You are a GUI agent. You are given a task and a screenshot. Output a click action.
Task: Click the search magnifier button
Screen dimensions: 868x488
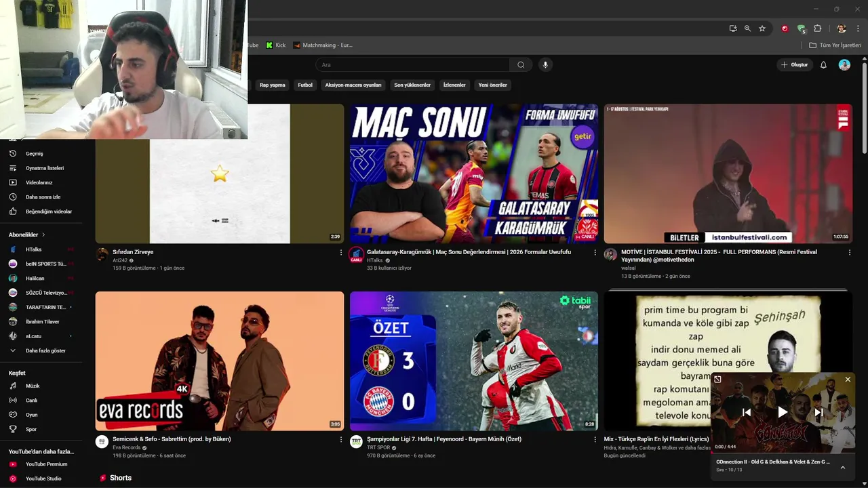521,65
